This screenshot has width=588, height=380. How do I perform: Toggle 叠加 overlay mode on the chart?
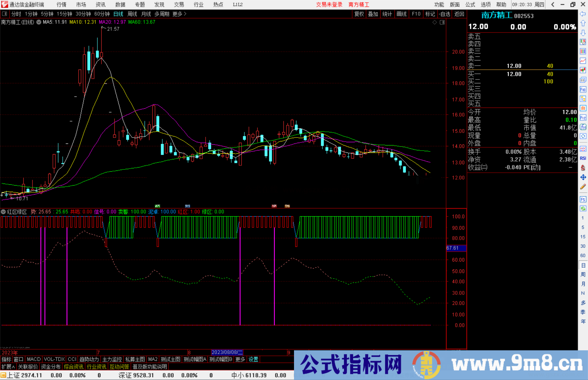(x=373, y=14)
